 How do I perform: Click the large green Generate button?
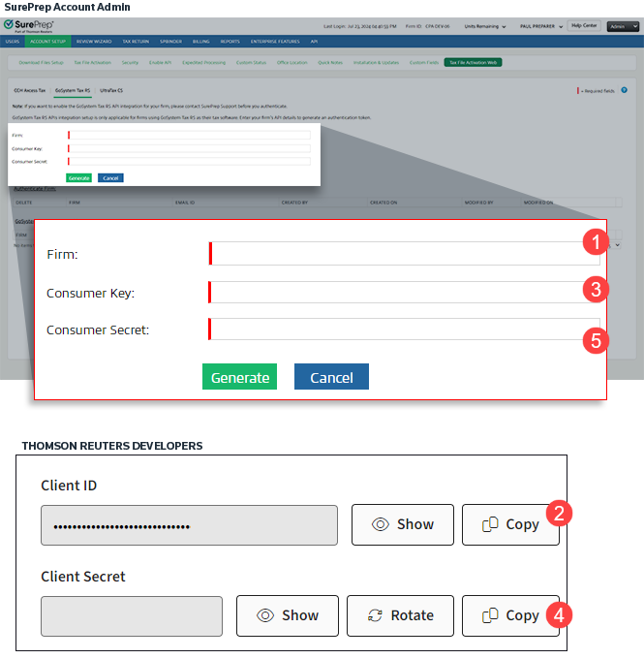[x=239, y=377]
